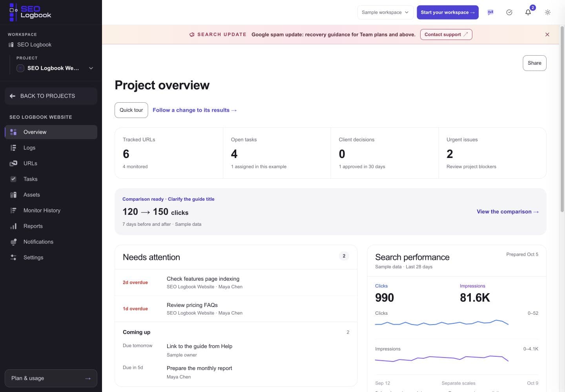
Task: Open the chat feedback icon in header
Action: tap(490, 12)
